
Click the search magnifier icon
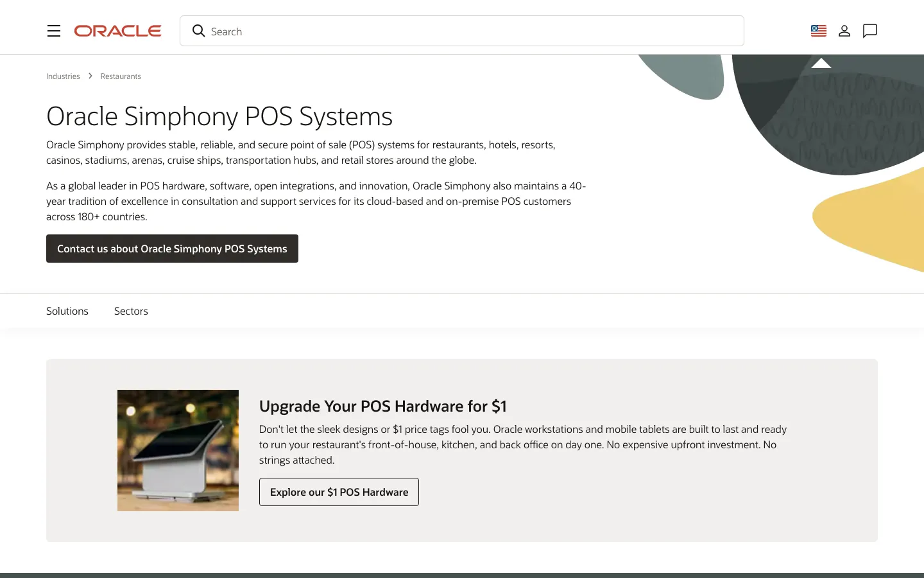[199, 31]
